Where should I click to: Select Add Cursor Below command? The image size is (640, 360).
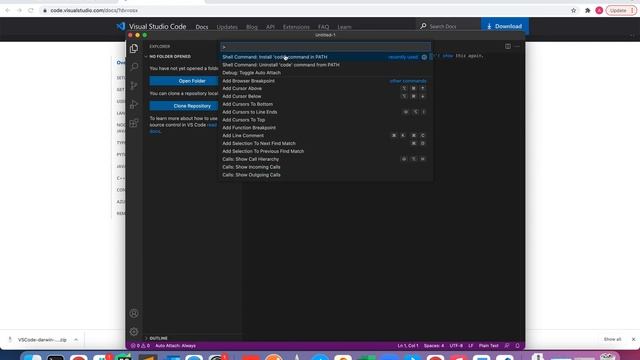tap(325, 96)
